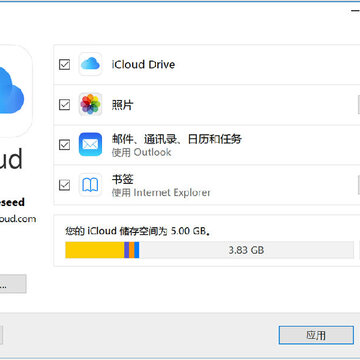Click the purple storage bar segment
The image size is (360, 360).
coord(127,250)
